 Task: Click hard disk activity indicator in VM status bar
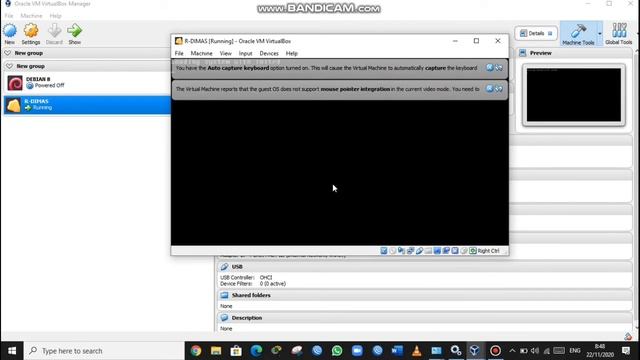[384, 251]
